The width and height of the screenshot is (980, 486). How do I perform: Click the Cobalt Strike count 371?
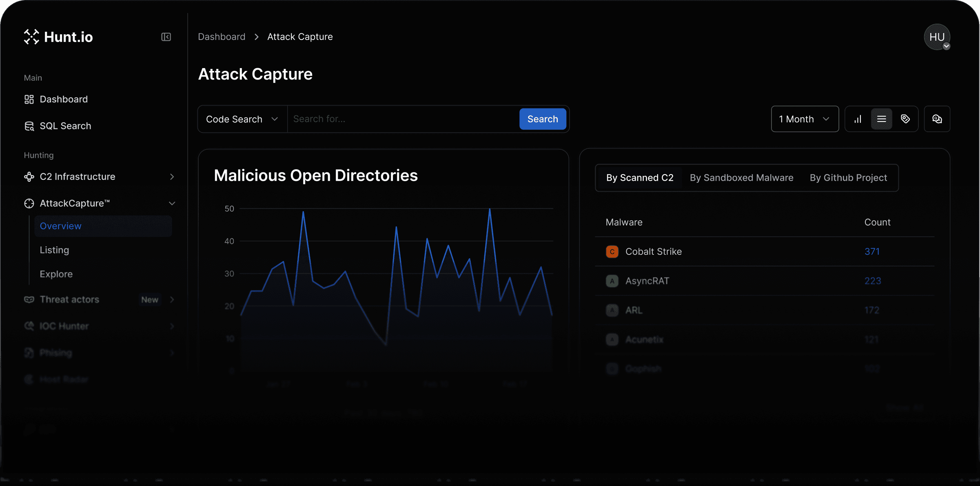coord(872,252)
